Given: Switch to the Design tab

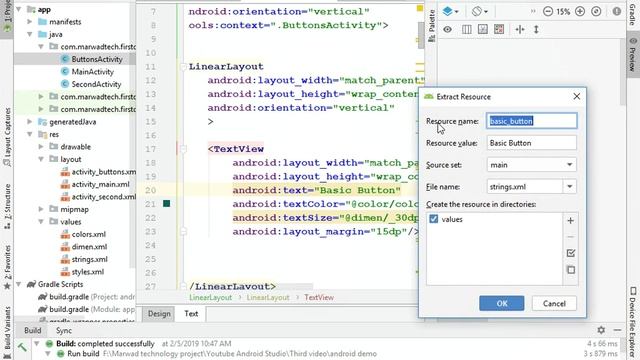Looking at the screenshot, I should (159, 314).
